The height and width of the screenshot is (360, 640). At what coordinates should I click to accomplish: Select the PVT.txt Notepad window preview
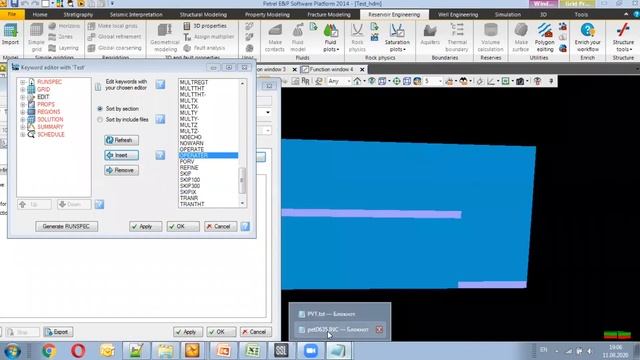(x=340, y=314)
